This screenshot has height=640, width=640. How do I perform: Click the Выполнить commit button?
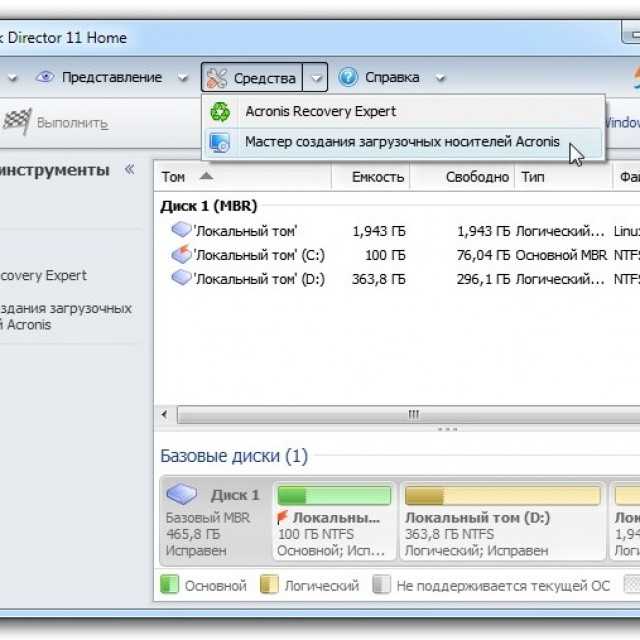tap(55, 122)
